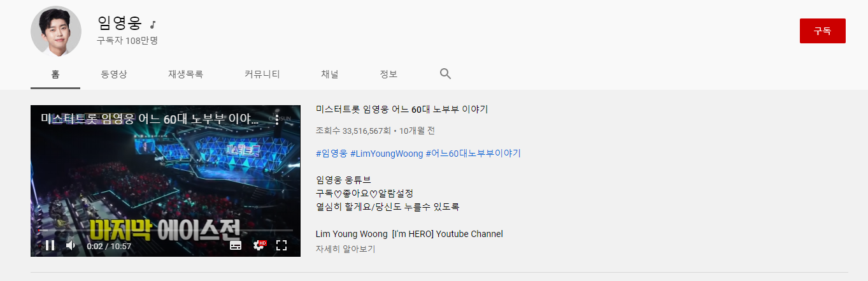Switch to the 커뮤니티 tab
The height and width of the screenshot is (281, 868).
[262, 74]
